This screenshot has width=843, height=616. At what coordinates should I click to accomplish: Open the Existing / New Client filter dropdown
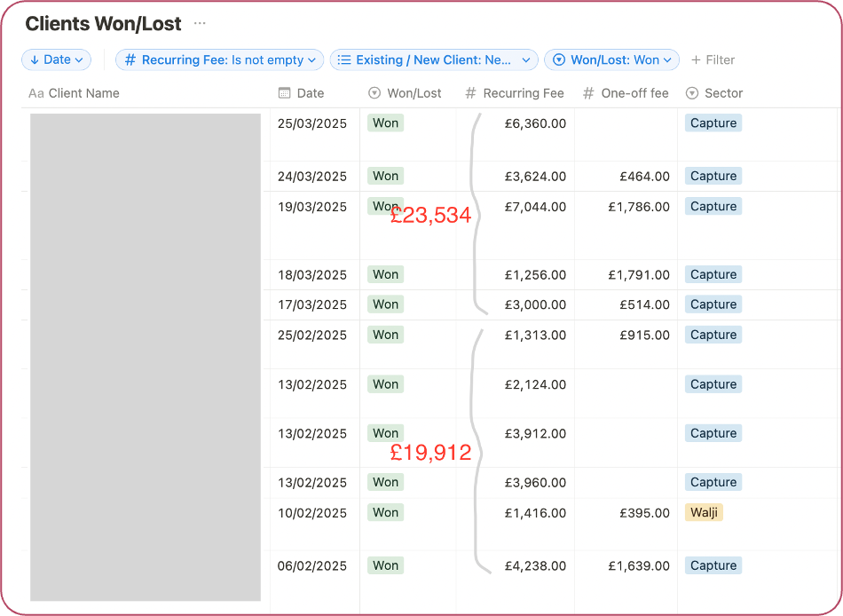434,59
